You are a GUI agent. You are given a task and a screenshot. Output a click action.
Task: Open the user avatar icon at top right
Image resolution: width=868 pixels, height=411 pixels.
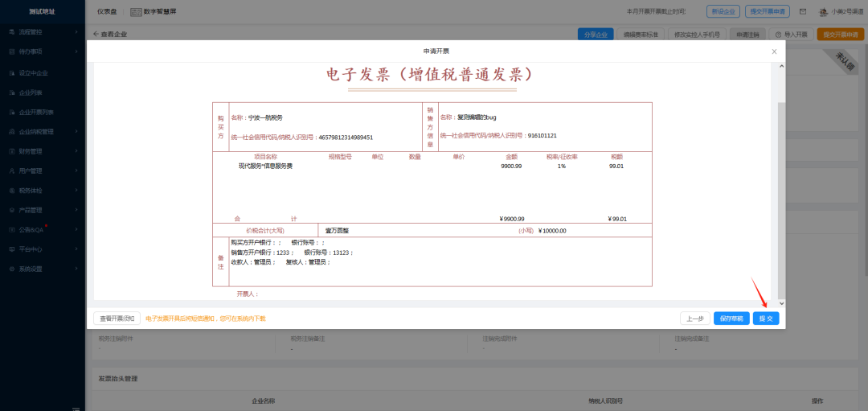click(823, 12)
